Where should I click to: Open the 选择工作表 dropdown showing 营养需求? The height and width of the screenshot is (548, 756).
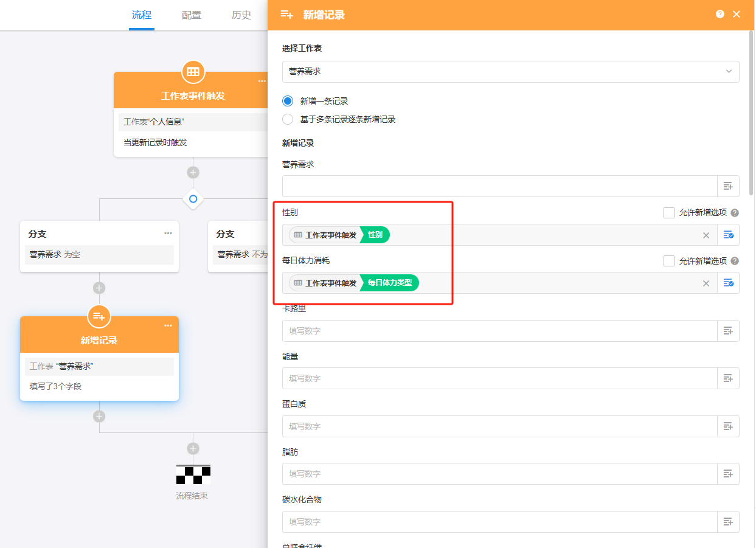point(510,71)
